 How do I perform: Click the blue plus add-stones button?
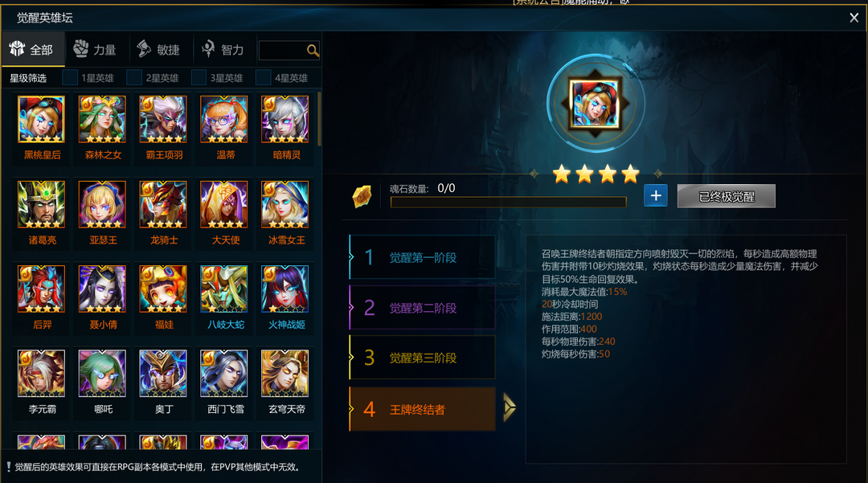(656, 196)
